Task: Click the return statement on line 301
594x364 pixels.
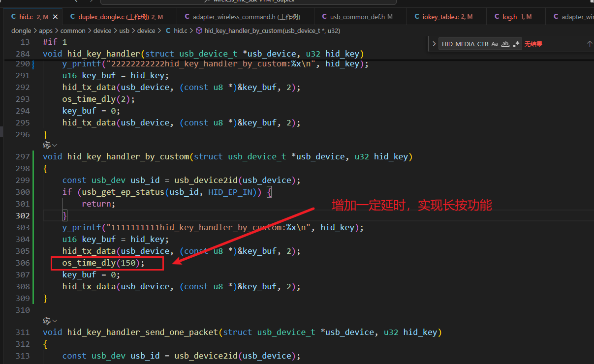Action: click(x=98, y=204)
